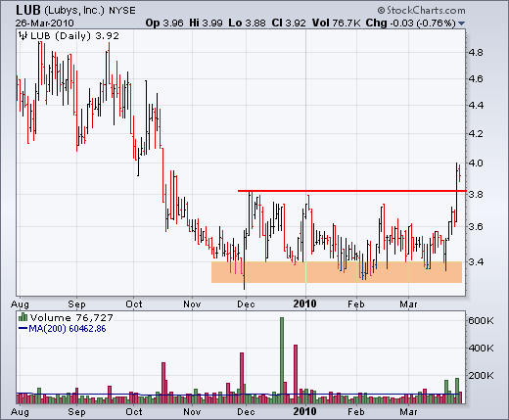Click the orange support zone rectangle
This screenshot has width=509, height=420.
pyautogui.click(x=337, y=272)
